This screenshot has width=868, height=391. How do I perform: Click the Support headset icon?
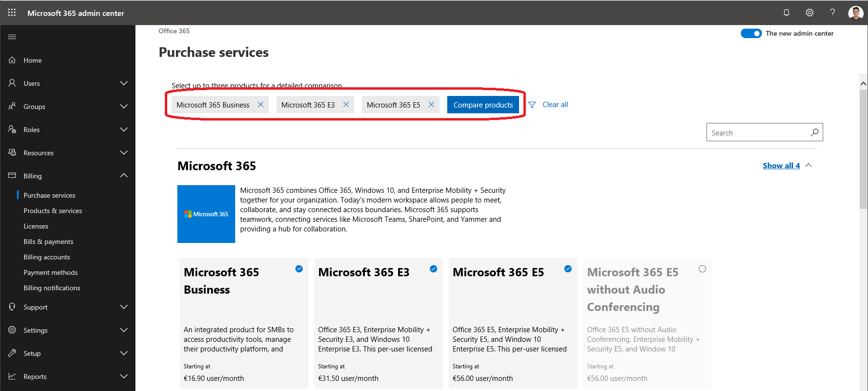point(13,307)
